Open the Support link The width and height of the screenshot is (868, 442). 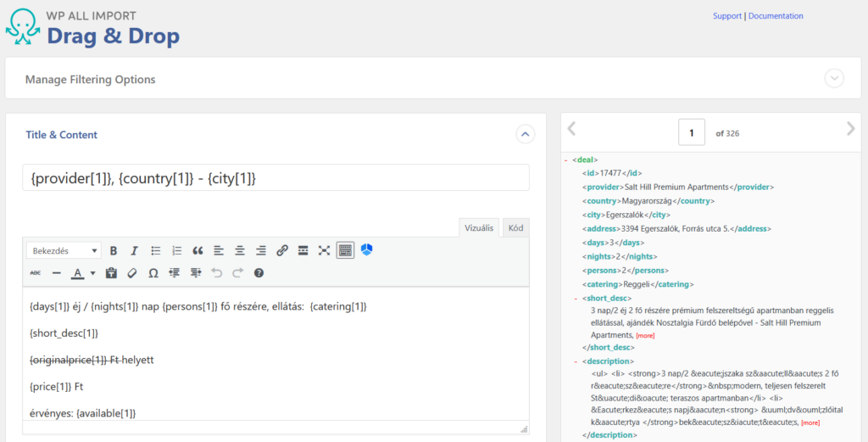coord(726,16)
